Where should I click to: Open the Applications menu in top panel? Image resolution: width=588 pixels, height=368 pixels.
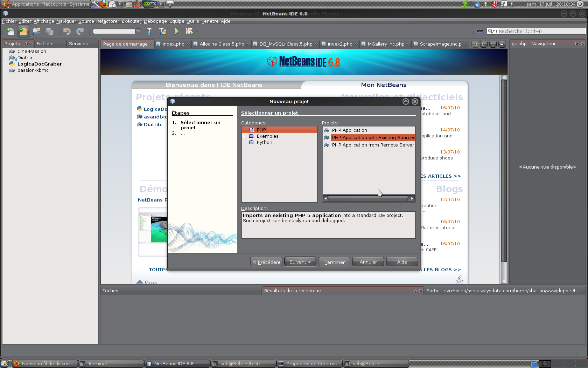[25, 4]
